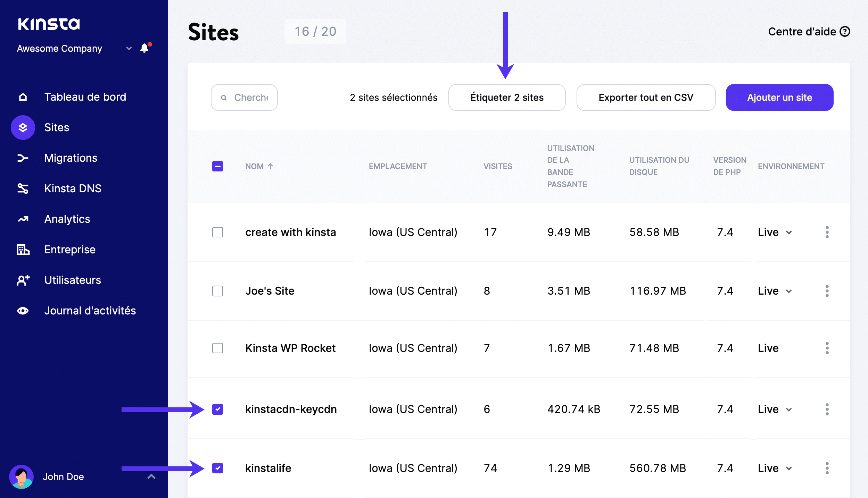Open the help center question mark icon
Image resolution: width=868 pixels, height=498 pixels.
coord(845,32)
